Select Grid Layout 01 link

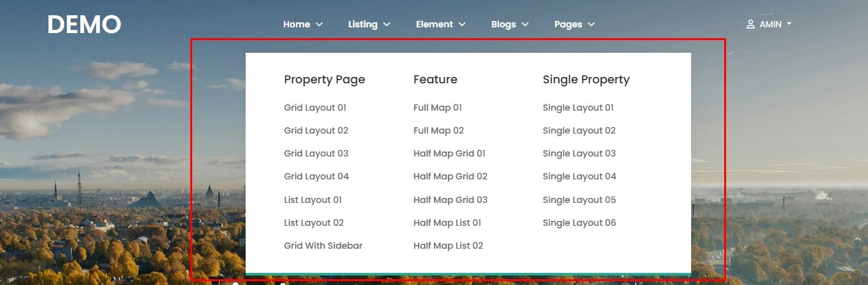click(315, 108)
